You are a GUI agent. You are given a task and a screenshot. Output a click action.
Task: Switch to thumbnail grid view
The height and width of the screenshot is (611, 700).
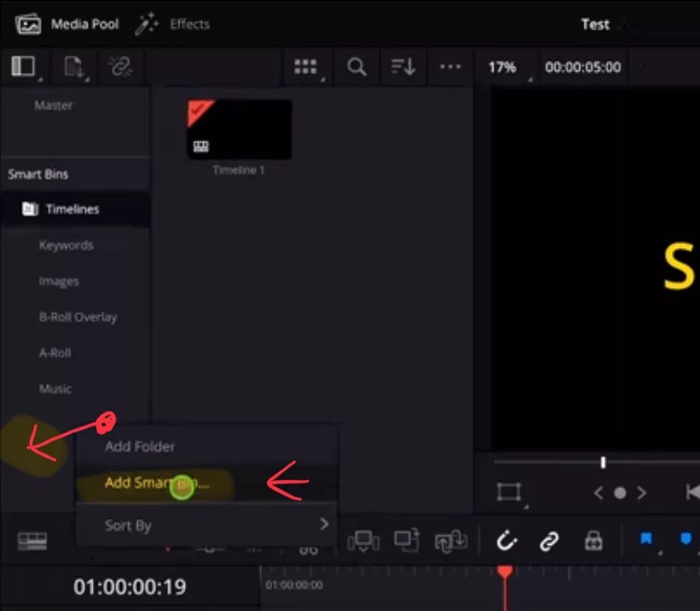[x=306, y=67]
